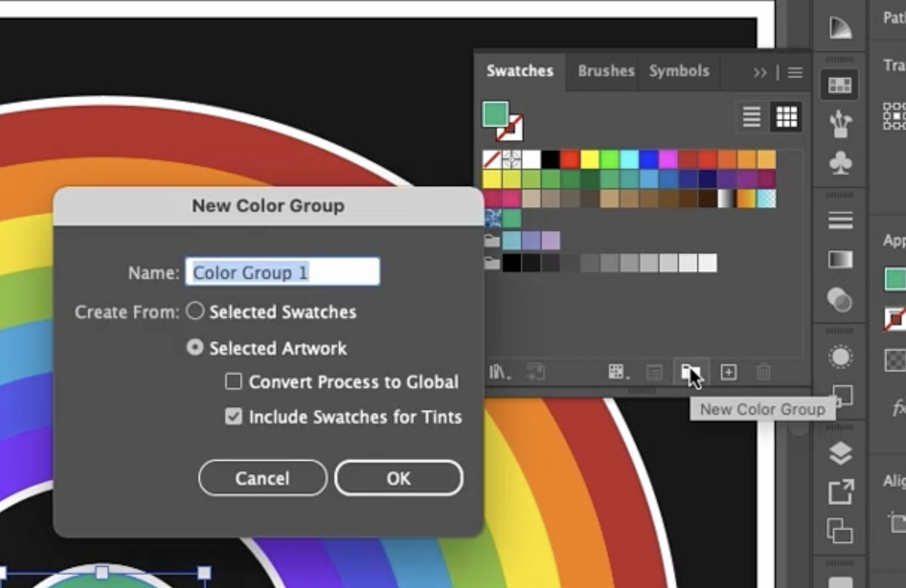Click the Appearance stroke swatch at right edge
Image resolution: width=906 pixels, height=588 pixels.
coord(896,319)
